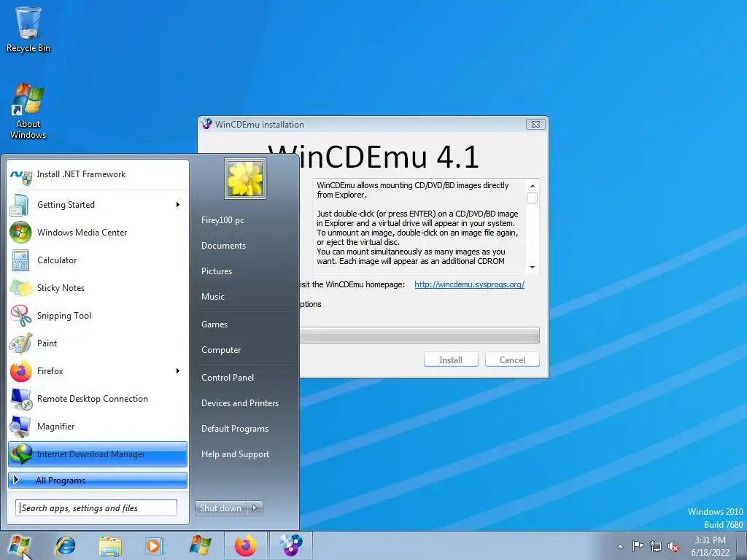
Task: Open Music from Start menu
Action: point(212,297)
